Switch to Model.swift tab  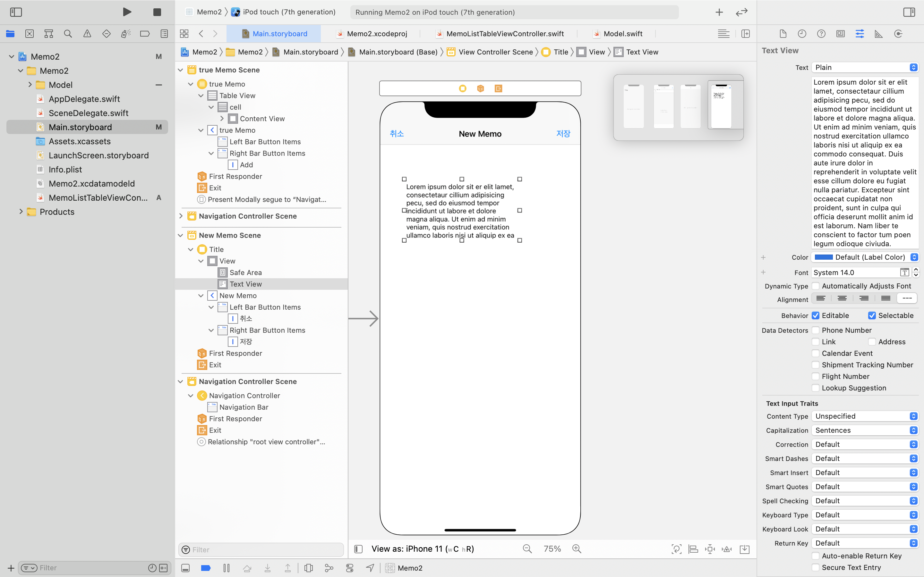622,34
